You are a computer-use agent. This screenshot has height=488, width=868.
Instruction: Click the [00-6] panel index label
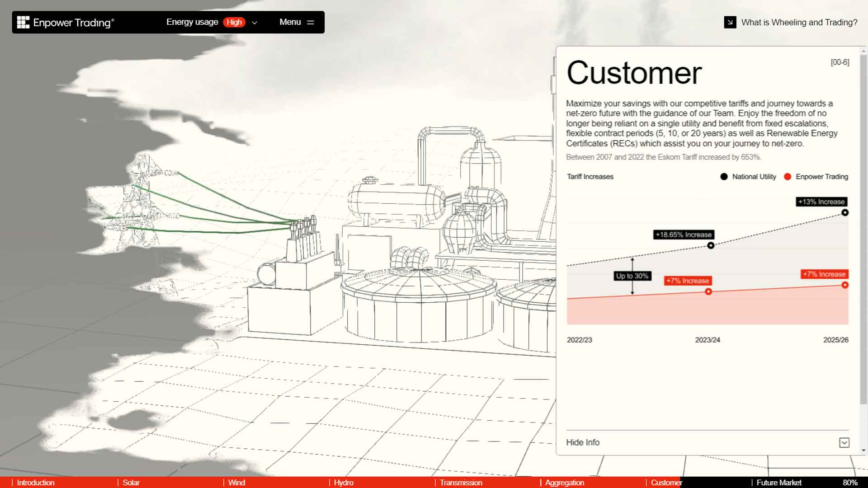(x=840, y=62)
